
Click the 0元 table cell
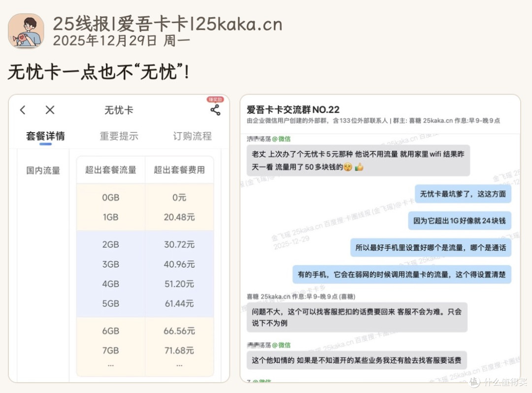point(179,197)
